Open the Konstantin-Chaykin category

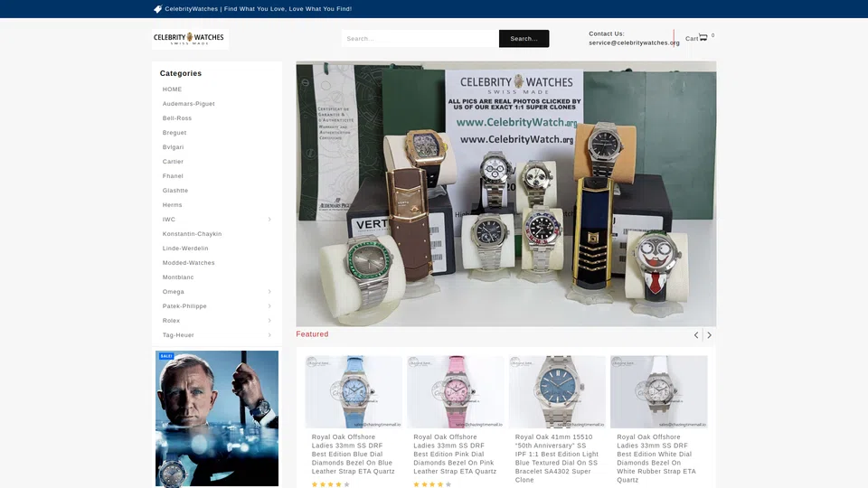(192, 233)
